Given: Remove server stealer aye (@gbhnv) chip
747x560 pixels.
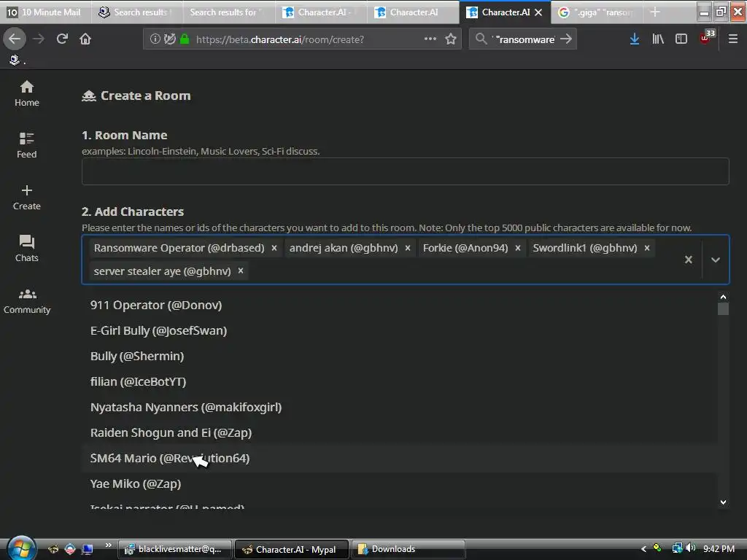Looking at the screenshot, I should (241, 271).
